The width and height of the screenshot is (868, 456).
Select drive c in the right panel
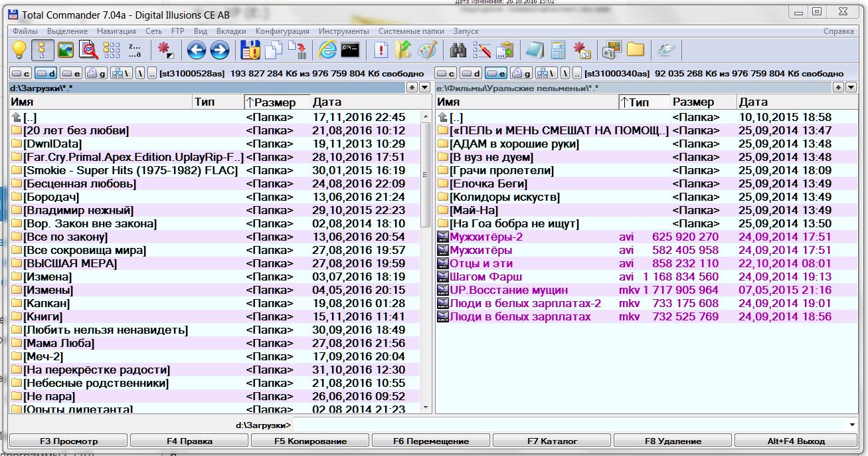coord(446,73)
